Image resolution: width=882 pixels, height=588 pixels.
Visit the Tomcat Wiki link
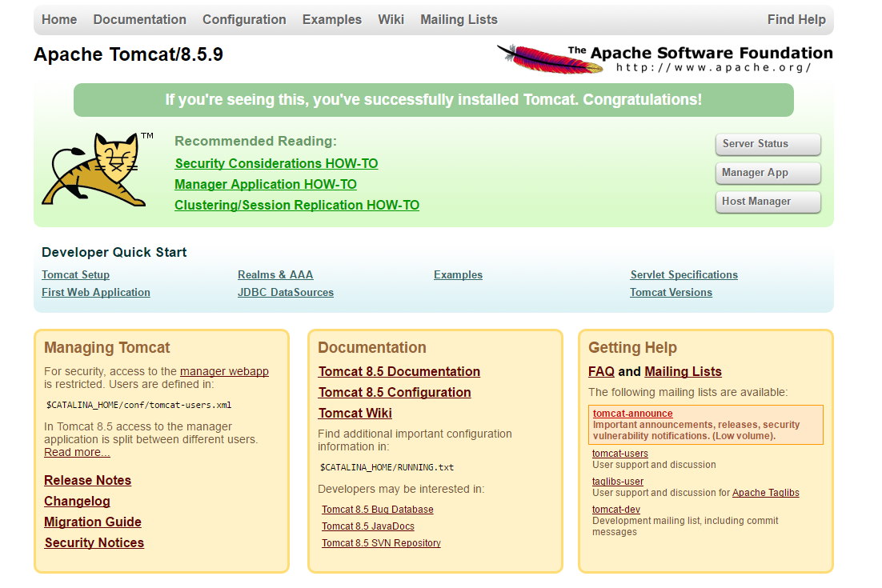point(355,413)
